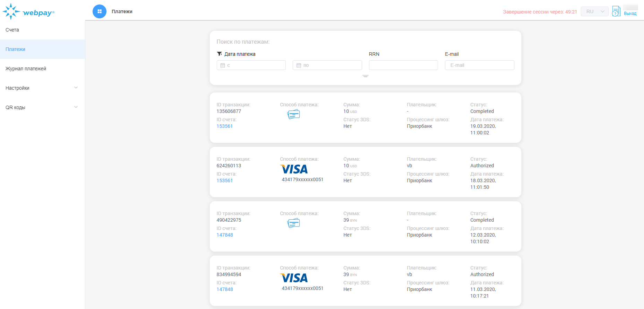
Task: Open the RU language dropdown
Action: tap(594, 11)
